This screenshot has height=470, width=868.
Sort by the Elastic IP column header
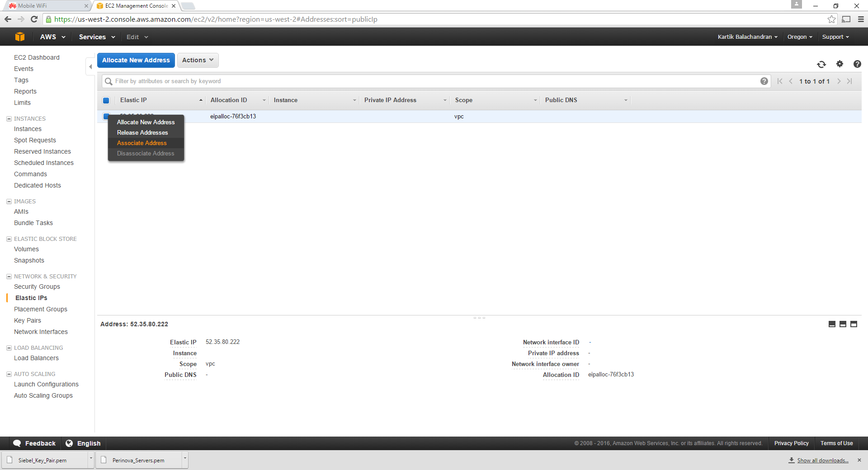(160, 100)
